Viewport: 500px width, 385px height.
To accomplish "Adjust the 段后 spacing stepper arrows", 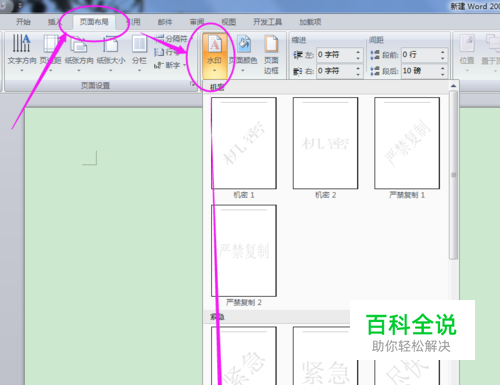I will [x=443, y=71].
